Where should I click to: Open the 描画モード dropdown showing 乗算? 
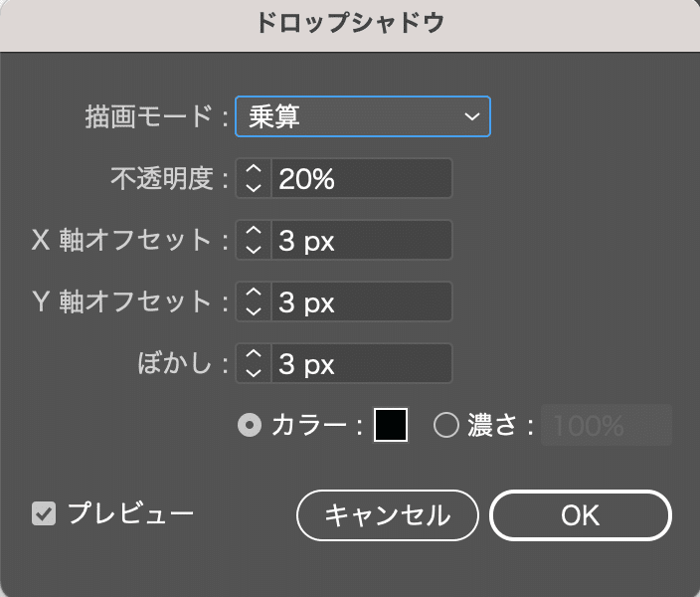coord(363,116)
